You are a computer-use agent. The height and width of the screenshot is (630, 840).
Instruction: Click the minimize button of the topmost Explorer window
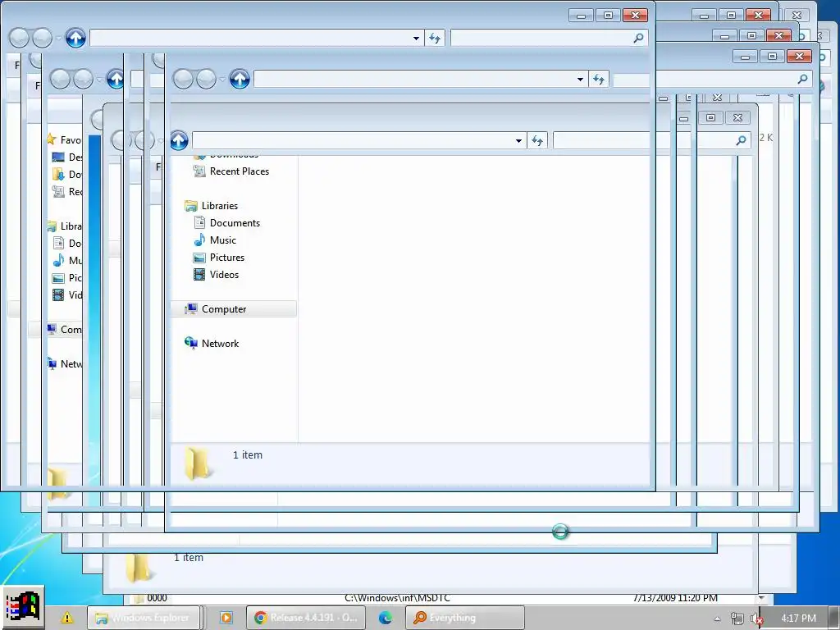click(582, 15)
